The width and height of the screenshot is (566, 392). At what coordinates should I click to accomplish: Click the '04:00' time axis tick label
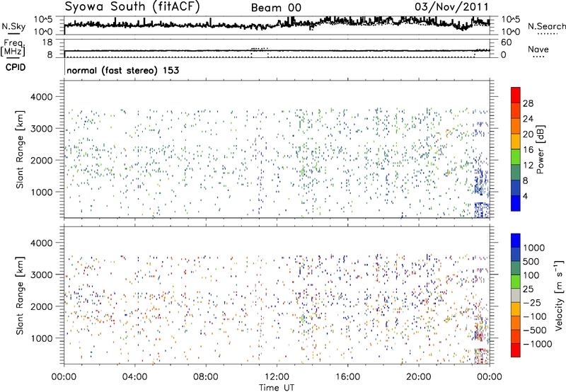pyautogui.click(x=134, y=377)
